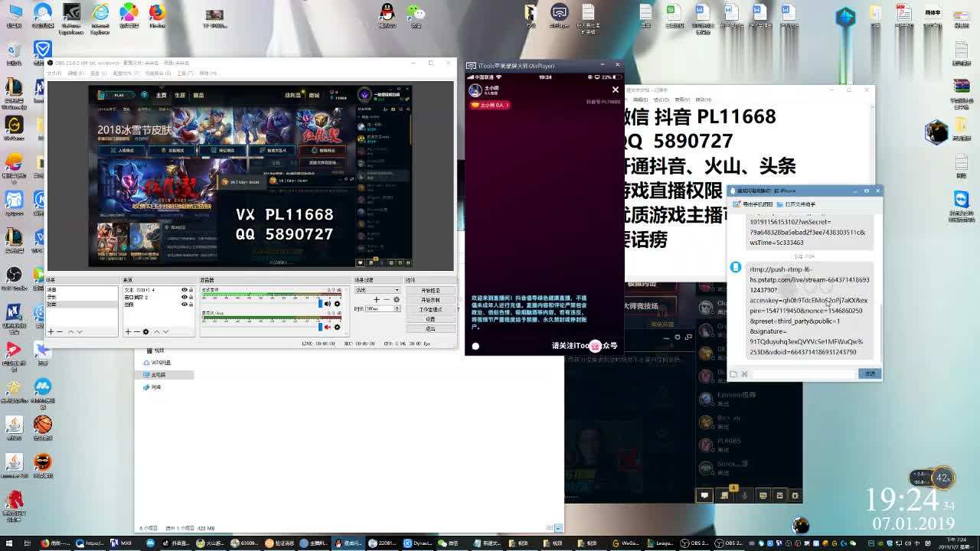
Task: Open OBS Edit menu
Action: click(75, 73)
